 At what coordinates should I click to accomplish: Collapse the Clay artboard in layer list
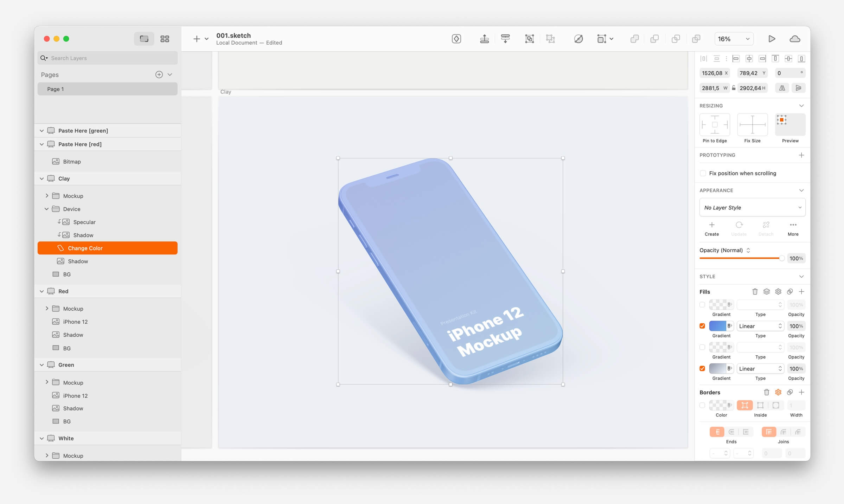[42, 179]
